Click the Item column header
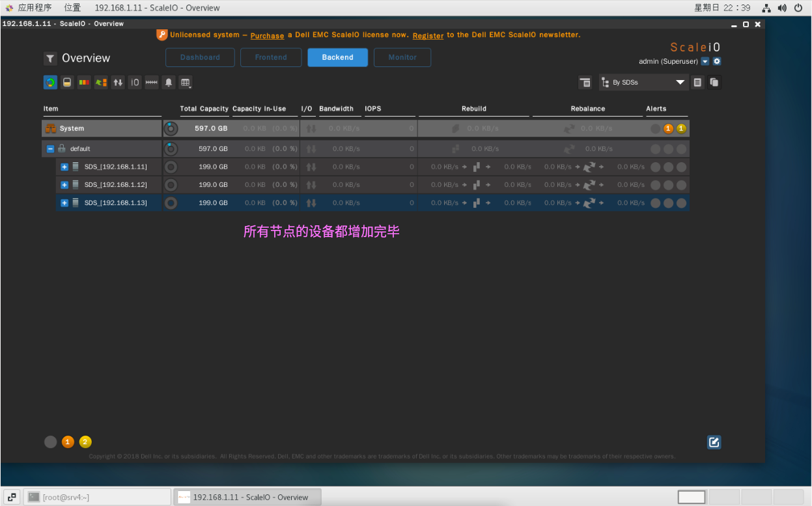The width and height of the screenshot is (812, 506). (51, 109)
